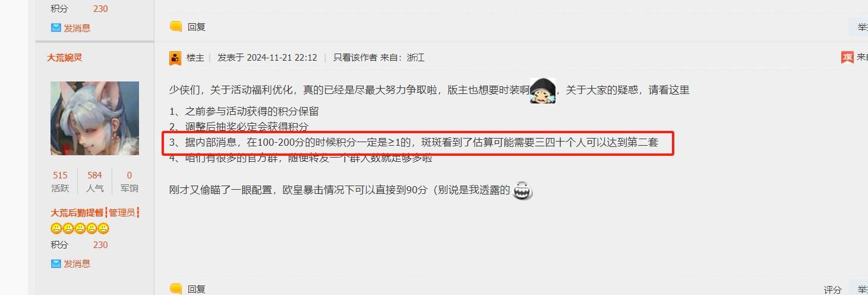Send message via 发消息 under the avatar stats

click(77, 263)
